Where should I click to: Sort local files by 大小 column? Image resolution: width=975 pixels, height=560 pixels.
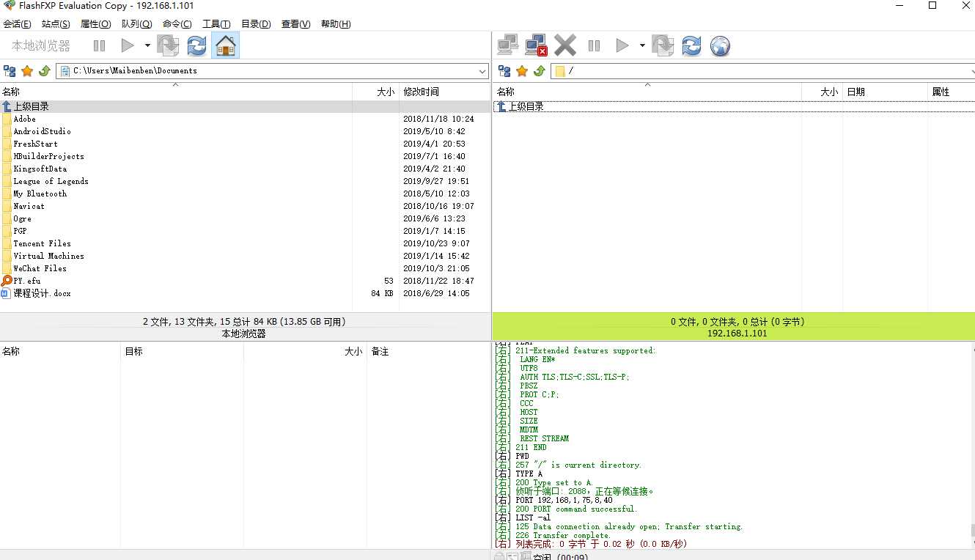[375, 92]
